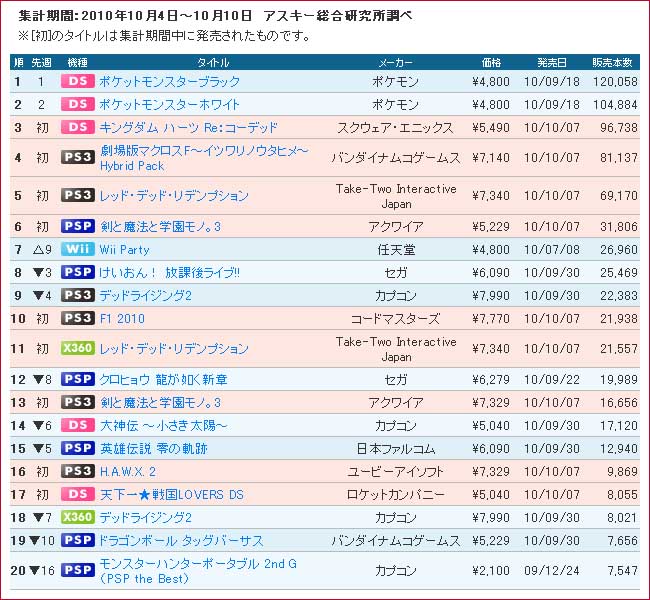This screenshot has height=600, width=650.
Task: Open the ポケットモンスターホワイト title link
Action: tap(169, 104)
